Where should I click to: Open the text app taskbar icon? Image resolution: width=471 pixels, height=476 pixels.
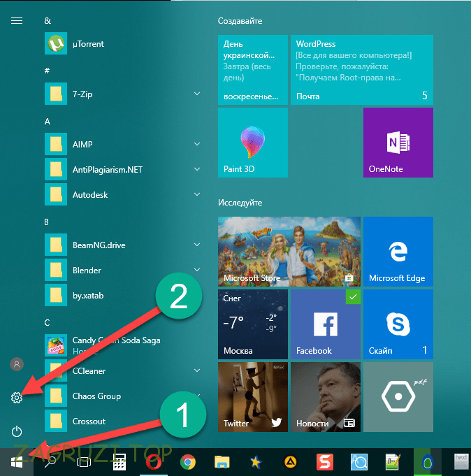(461, 462)
